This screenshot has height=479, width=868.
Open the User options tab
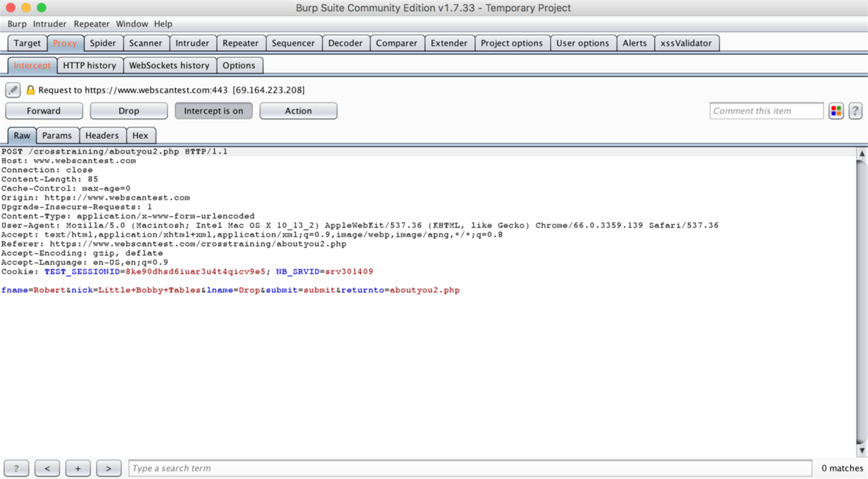coord(583,43)
